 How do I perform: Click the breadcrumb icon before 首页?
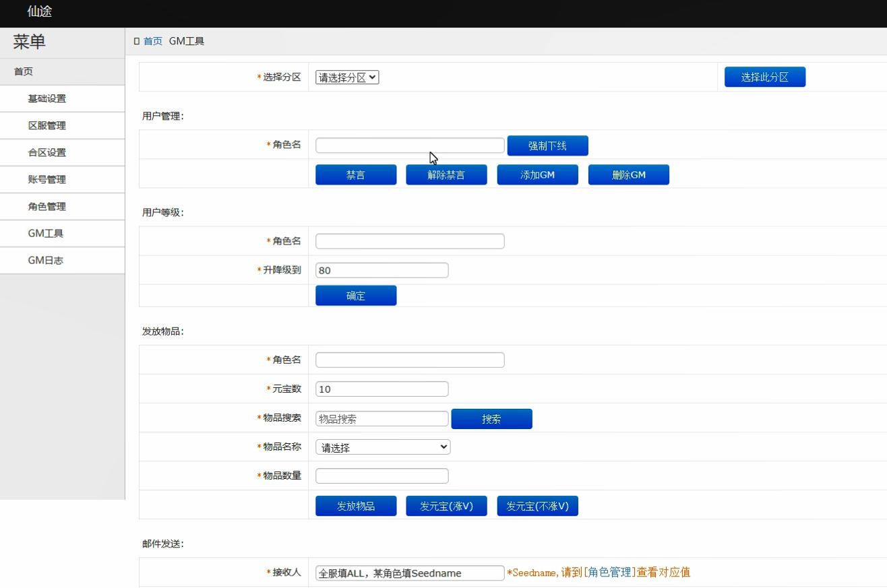(x=137, y=41)
